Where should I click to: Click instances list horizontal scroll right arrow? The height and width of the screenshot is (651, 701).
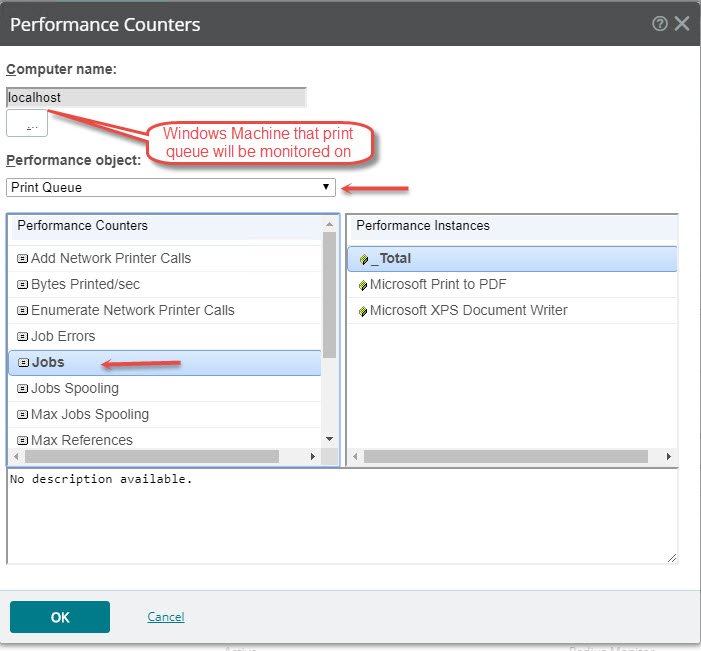click(669, 456)
